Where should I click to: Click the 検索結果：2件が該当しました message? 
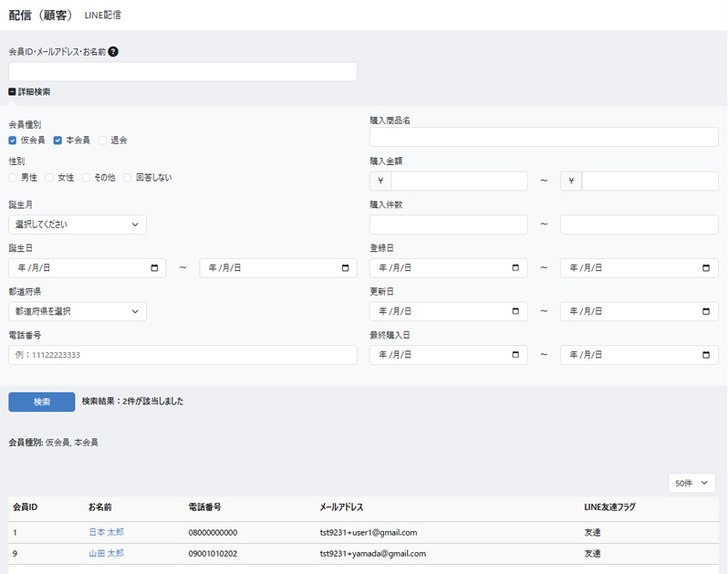pyautogui.click(x=133, y=402)
